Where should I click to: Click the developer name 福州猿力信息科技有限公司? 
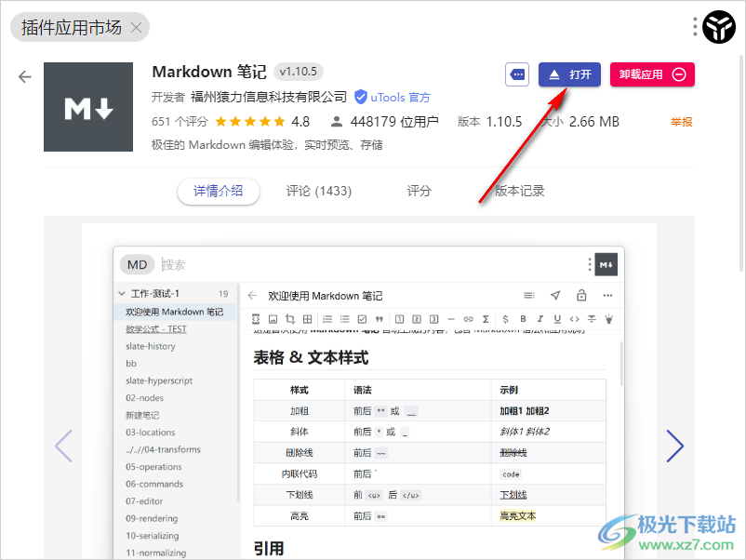[269, 97]
